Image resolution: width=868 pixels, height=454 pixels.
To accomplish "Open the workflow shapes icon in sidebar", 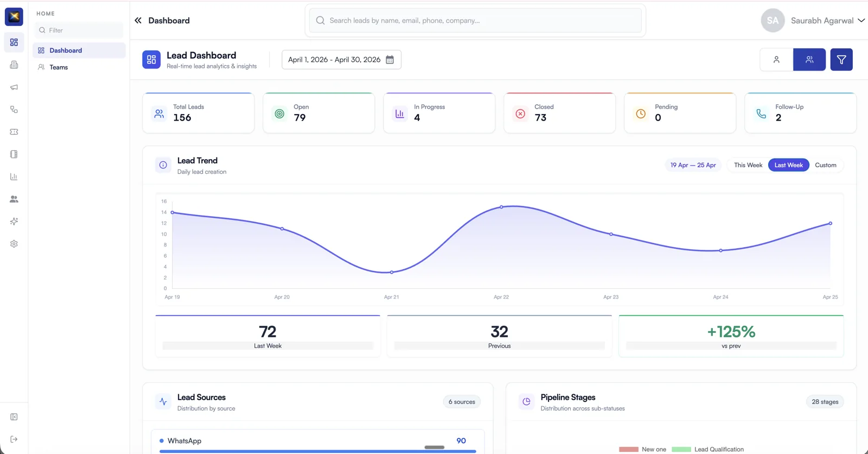I will pyautogui.click(x=14, y=109).
